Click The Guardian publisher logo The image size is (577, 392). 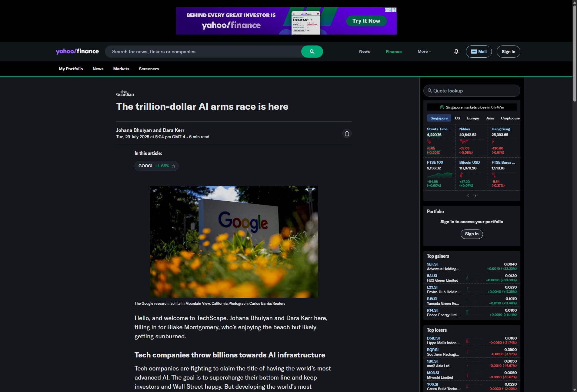click(125, 93)
